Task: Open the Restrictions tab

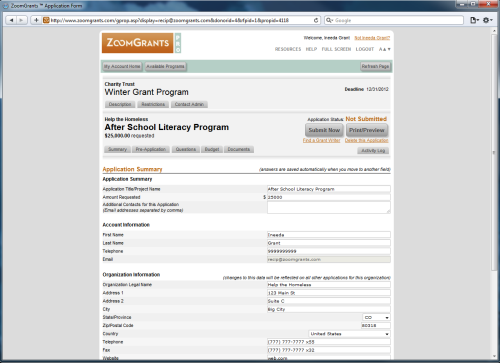Action: pos(153,104)
